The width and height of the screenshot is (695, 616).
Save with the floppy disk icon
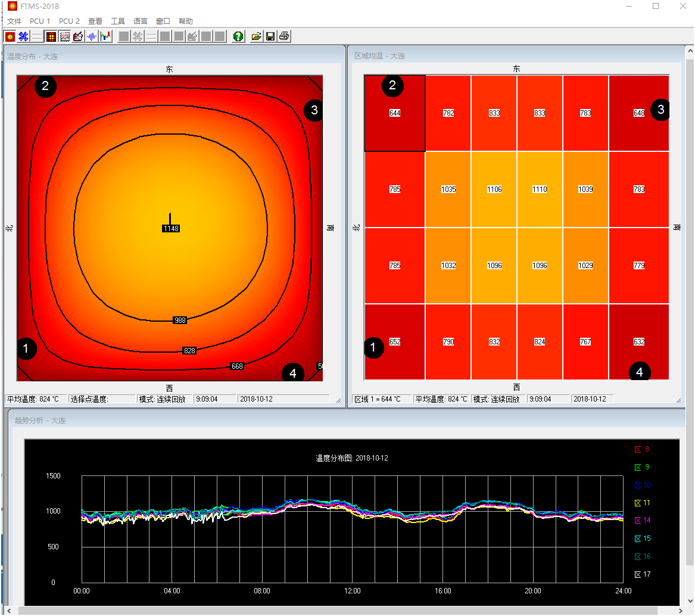coord(270,36)
